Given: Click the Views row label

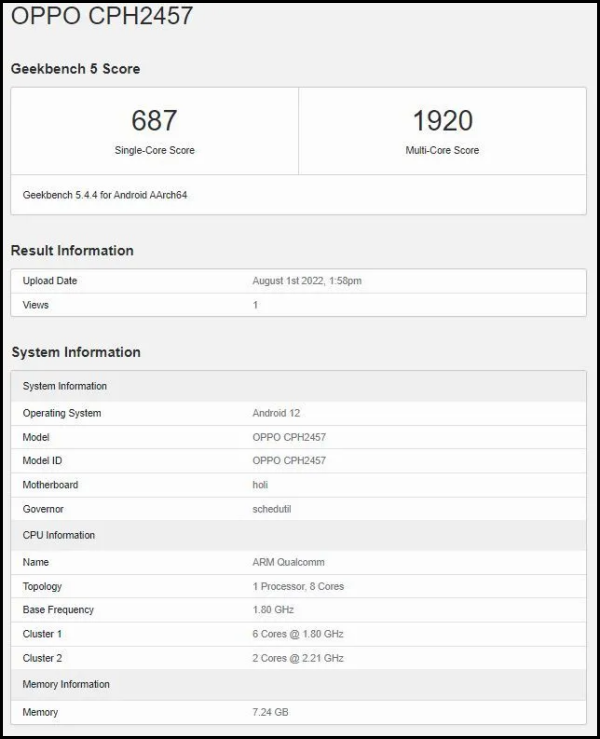Looking at the screenshot, I should 36,305.
